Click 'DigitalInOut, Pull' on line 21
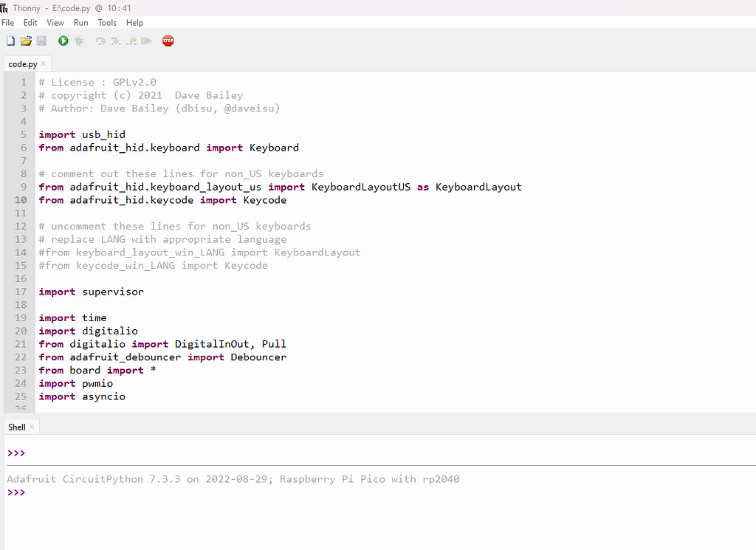 [230, 344]
